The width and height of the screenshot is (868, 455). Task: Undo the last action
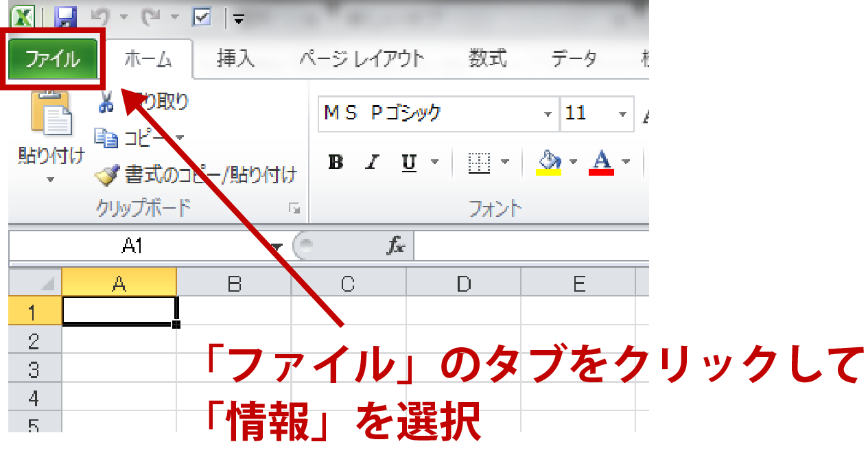100,17
